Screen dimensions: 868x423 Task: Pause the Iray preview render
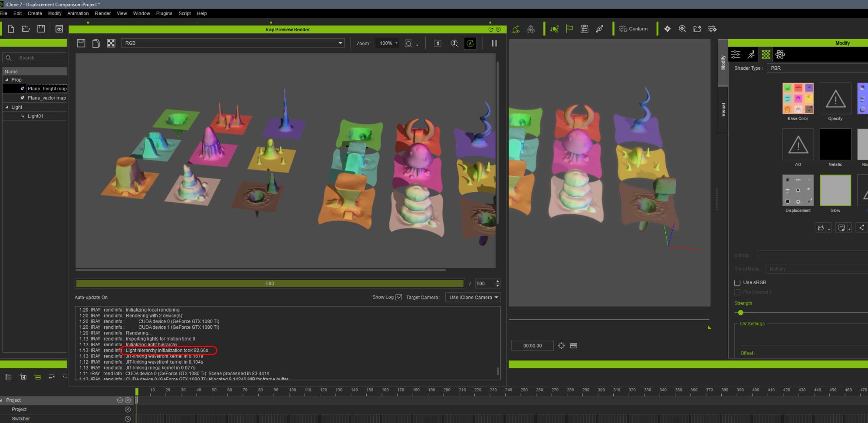tap(494, 43)
